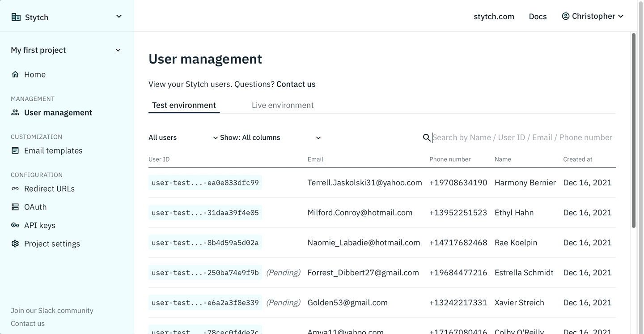Click Dec 16, 2021 in Harmony Bernier row

pyautogui.click(x=588, y=183)
